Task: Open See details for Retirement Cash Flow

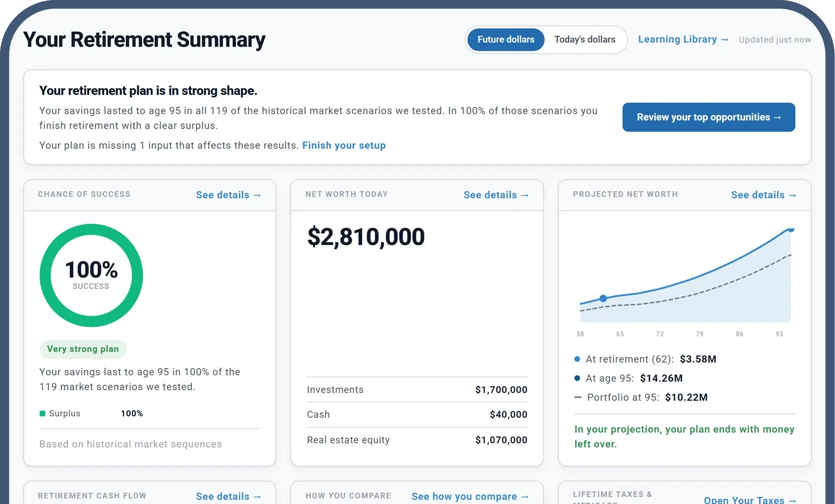Action: (x=228, y=496)
